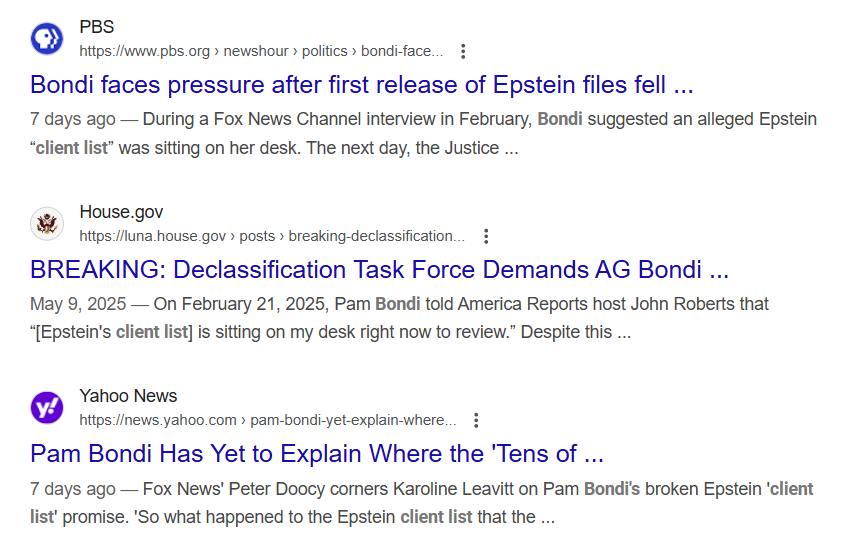
Task: Open the 'Pam Bondi Has Yet to Explain' headline
Action: (x=317, y=453)
